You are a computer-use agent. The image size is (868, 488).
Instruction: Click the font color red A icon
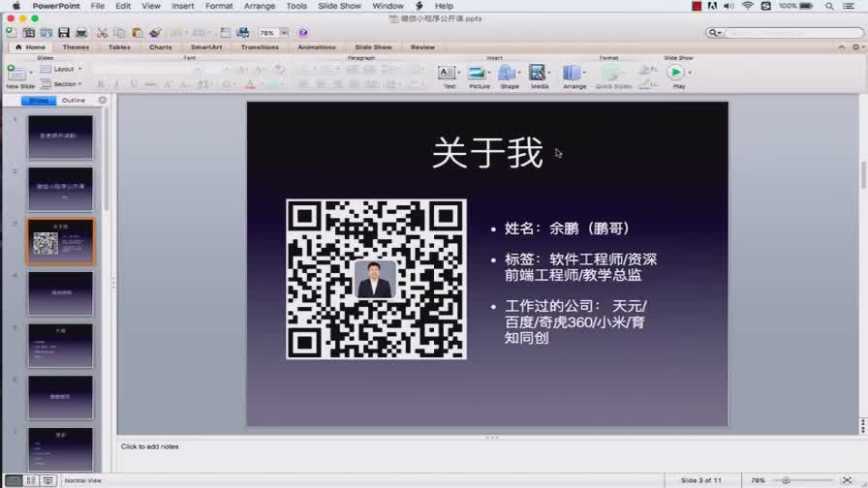250,84
